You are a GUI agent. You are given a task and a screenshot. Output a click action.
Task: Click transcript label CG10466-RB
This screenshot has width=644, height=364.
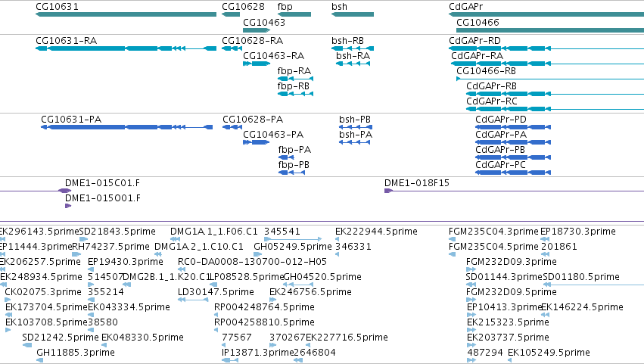click(x=487, y=71)
